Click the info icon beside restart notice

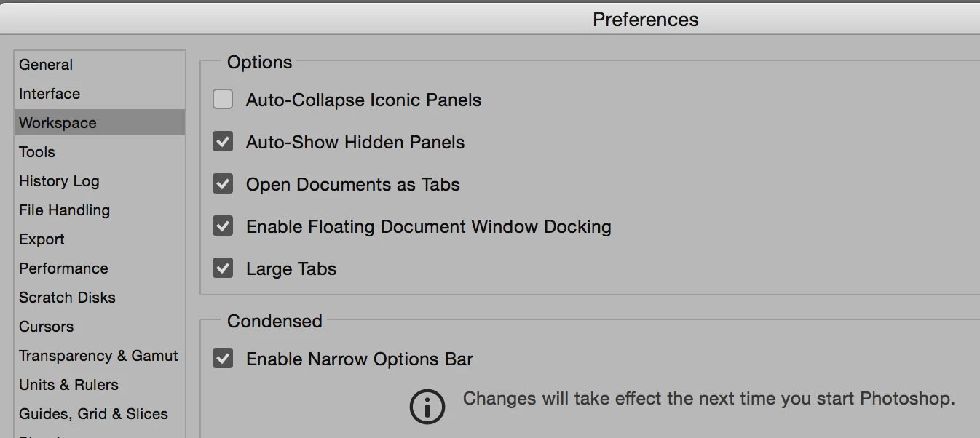coord(427,407)
